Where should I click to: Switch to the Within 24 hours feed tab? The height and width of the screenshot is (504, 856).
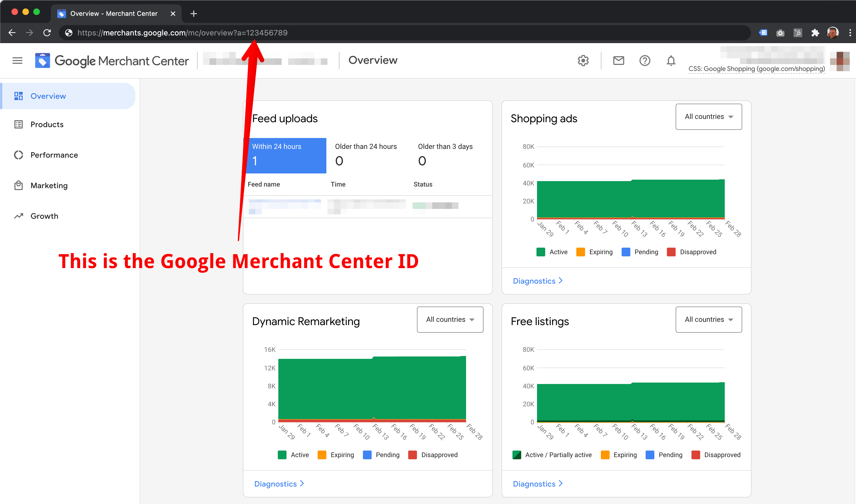point(287,155)
